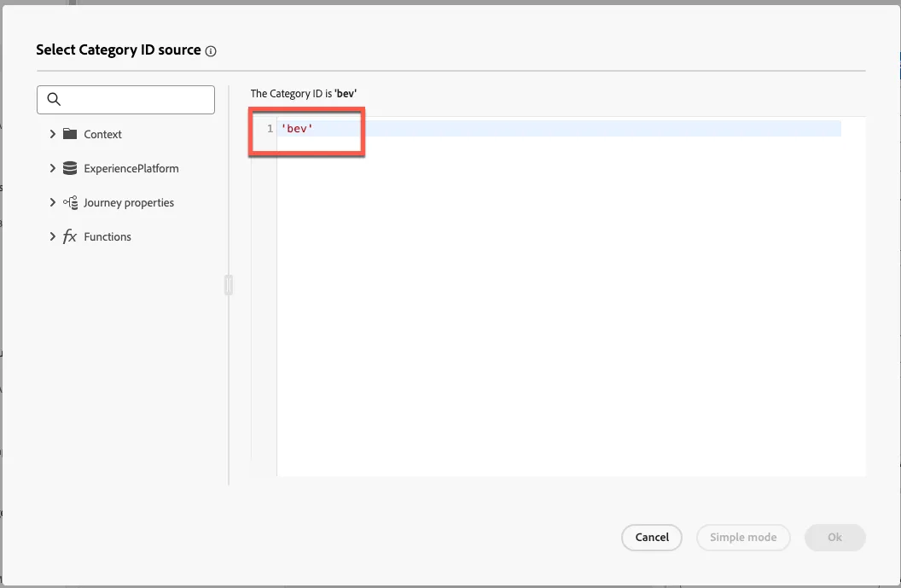Confirm with the Ok button

(x=834, y=538)
